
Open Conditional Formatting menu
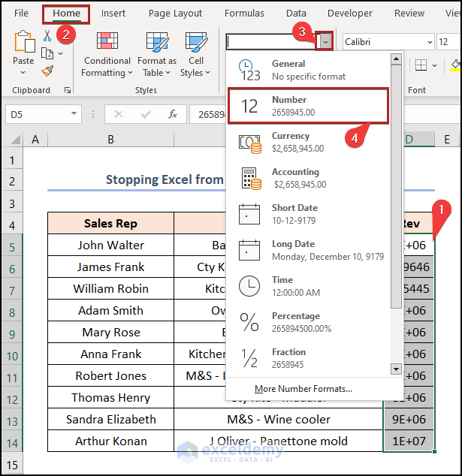pyautogui.click(x=107, y=55)
